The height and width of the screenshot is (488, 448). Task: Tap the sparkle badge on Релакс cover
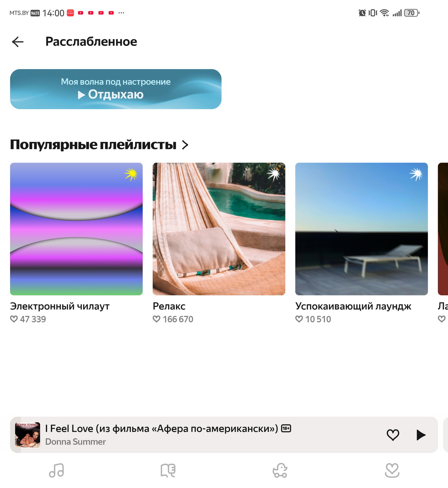pyautogui.click(x=274, y=174)
